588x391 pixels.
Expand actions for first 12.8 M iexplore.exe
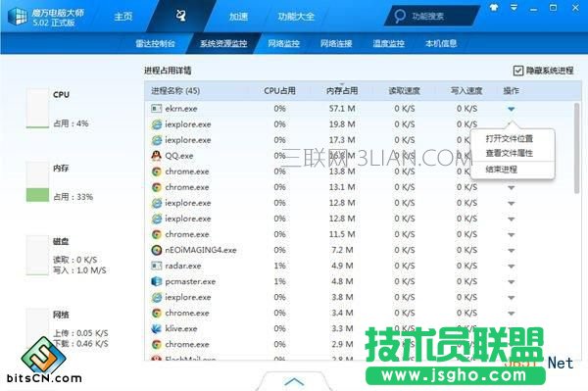(x=512, y=203)
